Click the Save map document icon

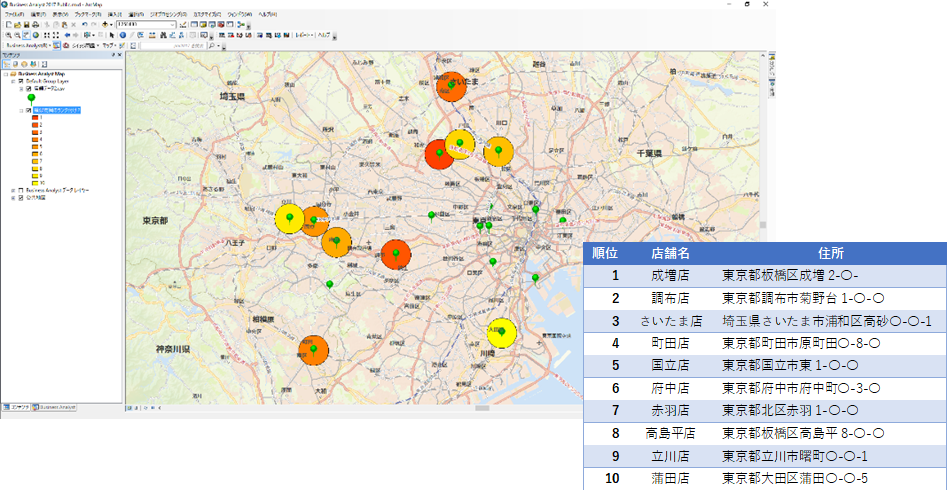tap(26, 24)
